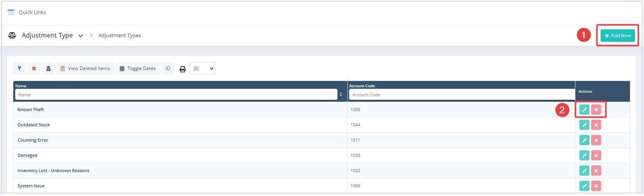Sort by Name using sort arrows

point(341,94)
